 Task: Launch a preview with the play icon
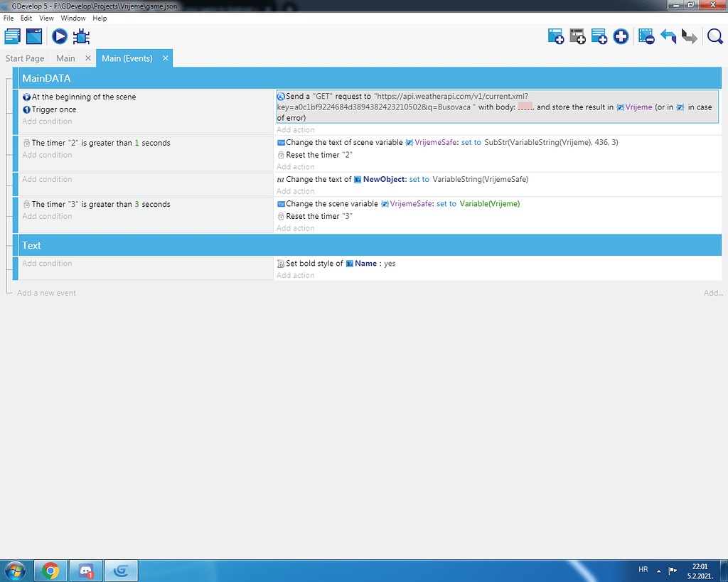click(x=59, y=36)
